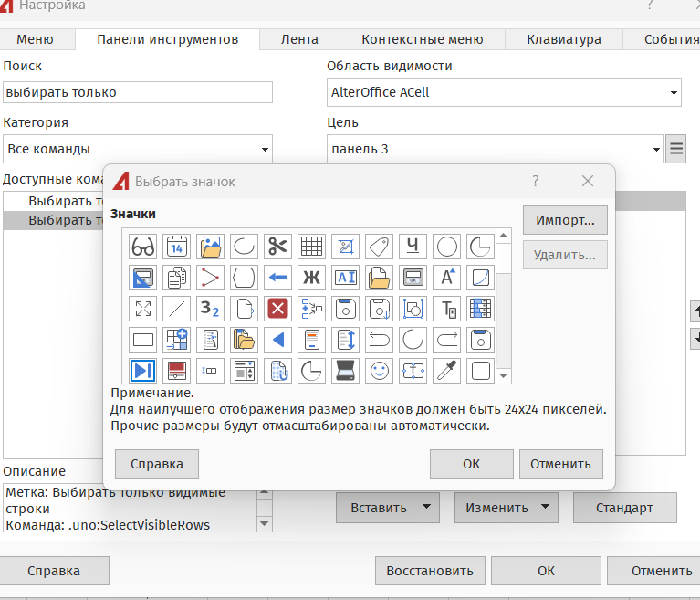Viewport: 700px width, 600px height.
Task: Pick the price tag icon
Action: tap(379, 246)
